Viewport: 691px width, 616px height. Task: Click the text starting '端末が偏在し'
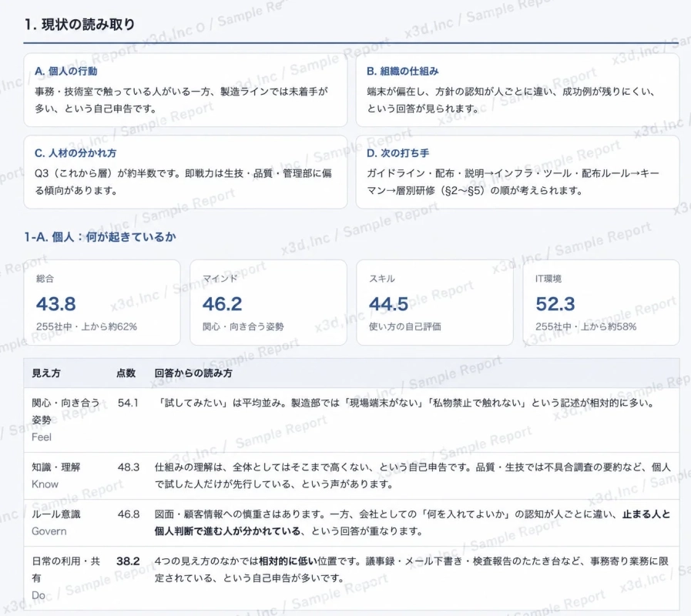(x=511, y=99)
